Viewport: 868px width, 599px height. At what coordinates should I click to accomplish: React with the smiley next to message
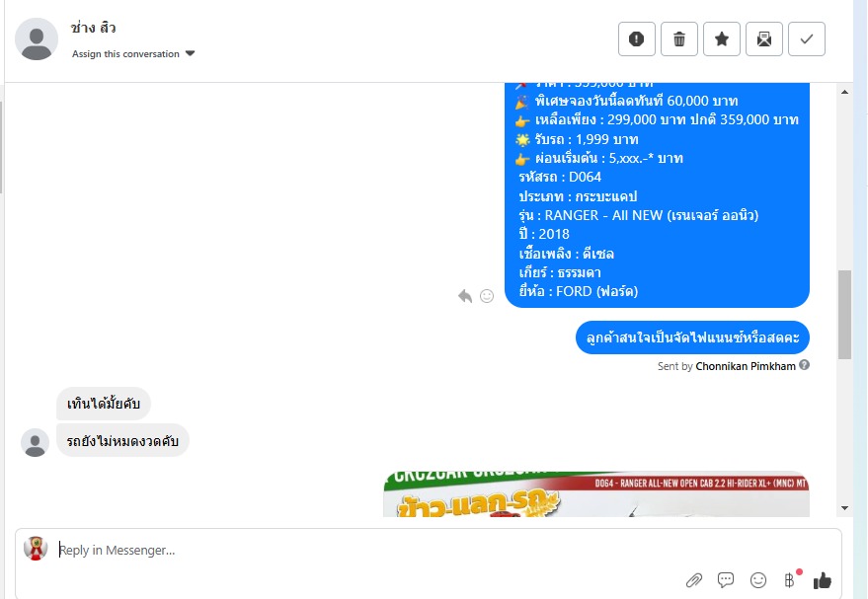coord(487,296)
